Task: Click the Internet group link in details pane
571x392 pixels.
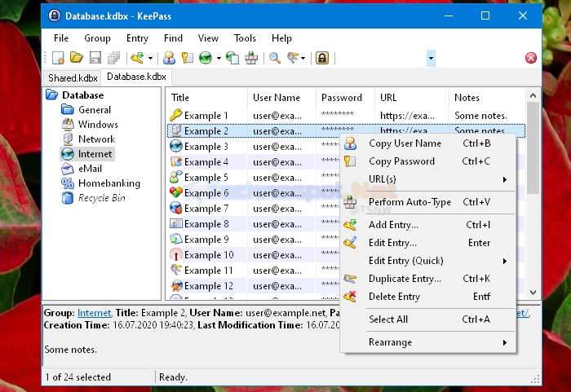Action: click(95, 313)
